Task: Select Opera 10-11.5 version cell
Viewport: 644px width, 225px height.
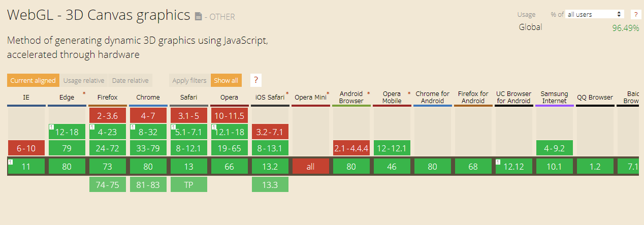Action: click(x=229, y=115)
